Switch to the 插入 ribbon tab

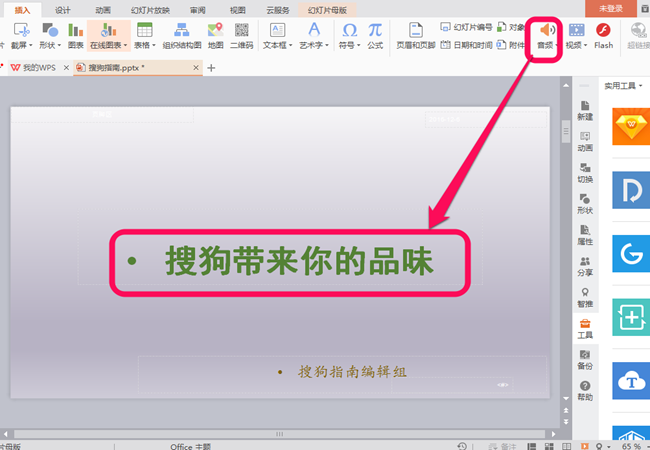coord(22,10)
